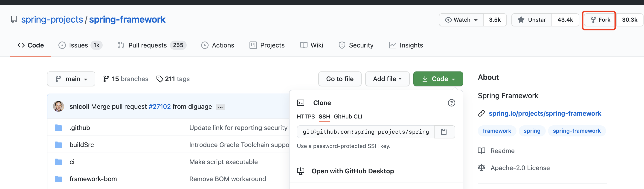
Task: Open the spring.io/projects/spring-framework link
Action: point(545,114)
